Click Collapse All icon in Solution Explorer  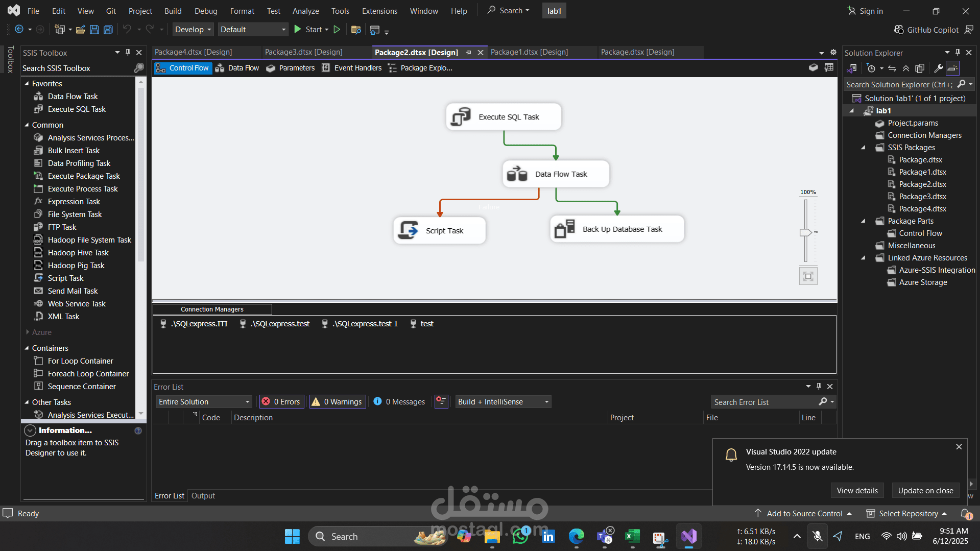point(905,68)
